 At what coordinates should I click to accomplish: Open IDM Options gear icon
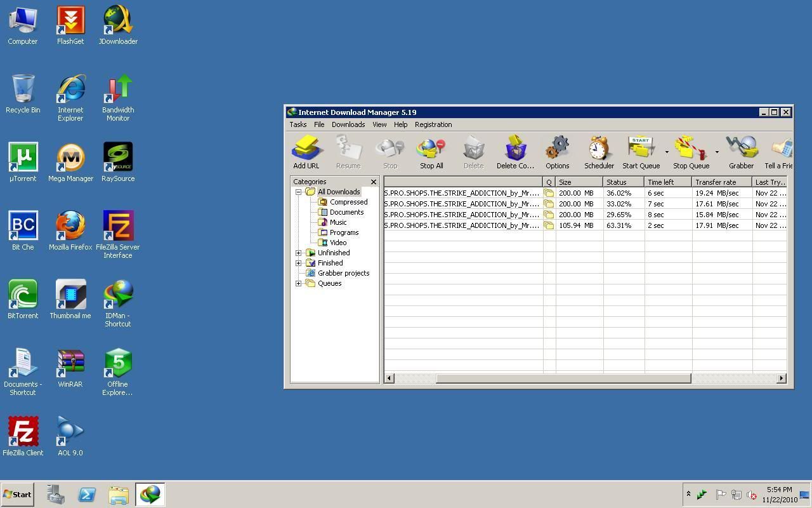(x=557, y=152)
